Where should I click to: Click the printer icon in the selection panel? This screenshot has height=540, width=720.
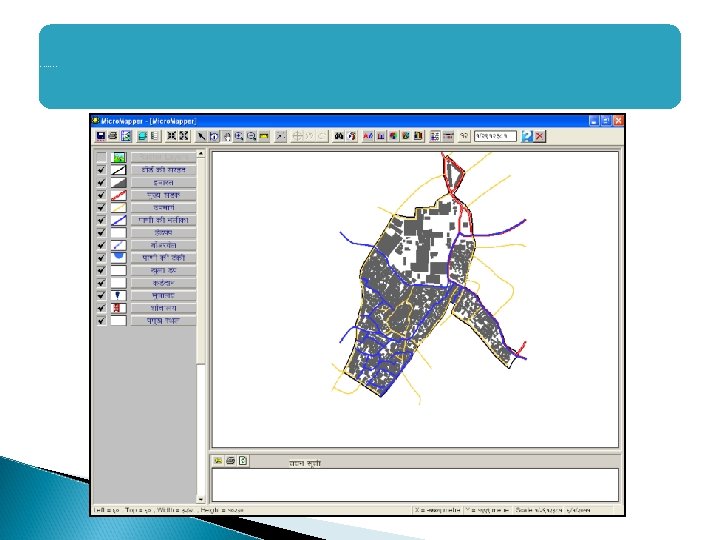point(231,461)
